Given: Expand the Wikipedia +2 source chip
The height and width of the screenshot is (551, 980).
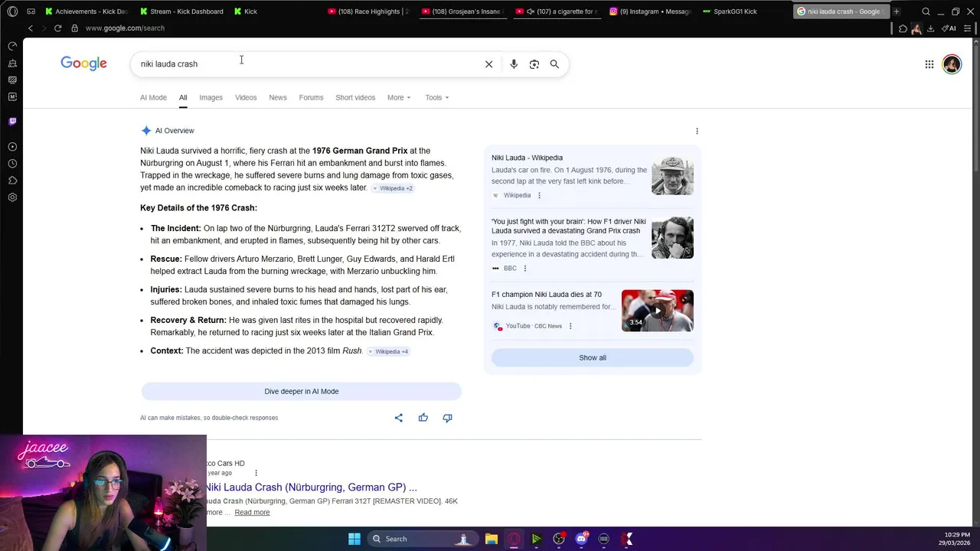Looking at the screenshot, I should pos(393,188).
